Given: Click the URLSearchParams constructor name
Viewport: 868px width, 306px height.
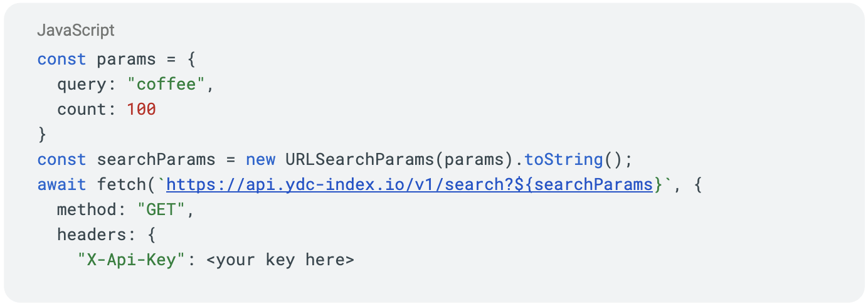Looking at the screenshot, I should pyautogui.click(x=359, y=159).
